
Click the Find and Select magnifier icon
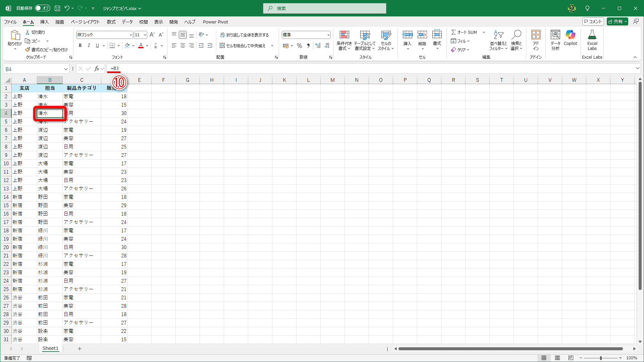point(517,35)
